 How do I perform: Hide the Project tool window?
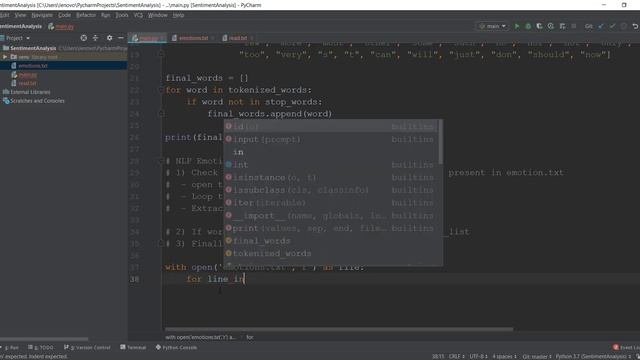point(121,38)
